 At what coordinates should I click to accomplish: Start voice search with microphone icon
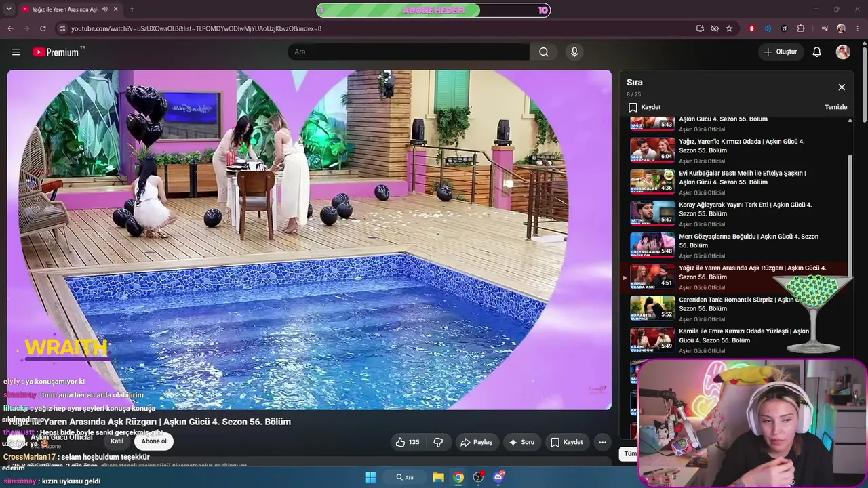point(574,52)
